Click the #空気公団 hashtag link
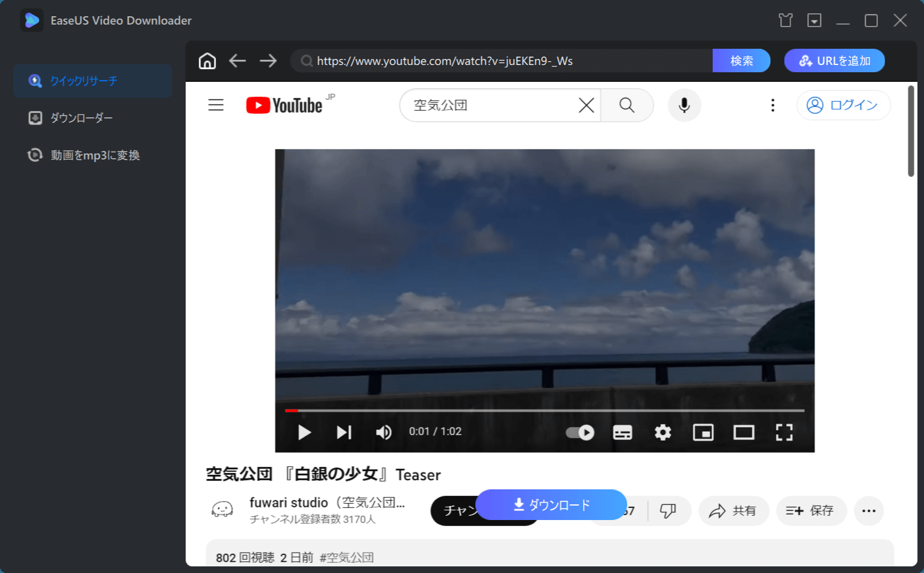This screenshot has width=924, height=573. 346,557
